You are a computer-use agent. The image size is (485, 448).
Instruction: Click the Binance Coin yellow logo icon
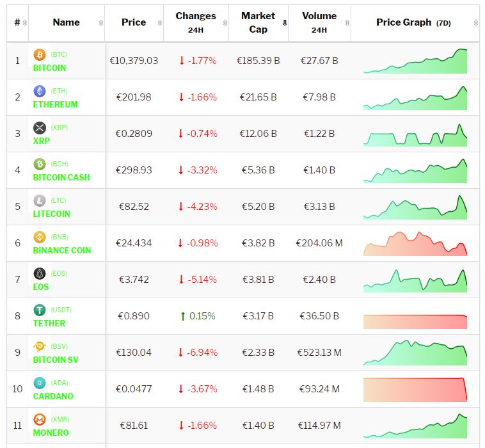[x=40, y=237]
